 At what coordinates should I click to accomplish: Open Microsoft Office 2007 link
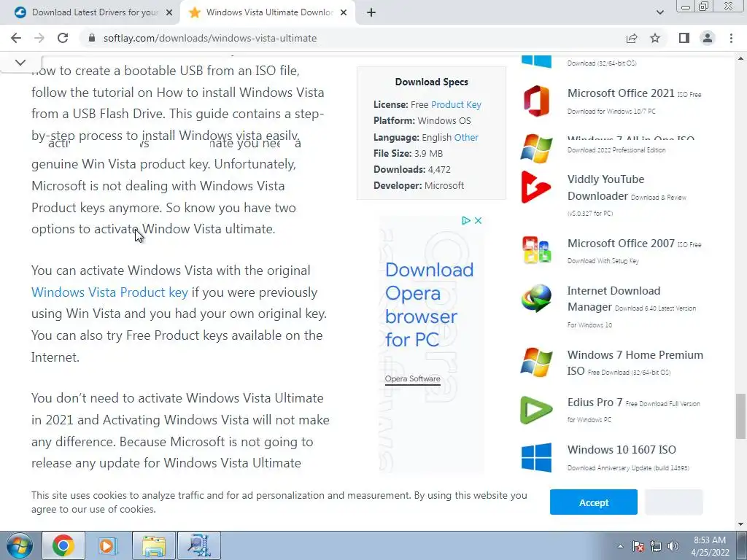(621, 244)
